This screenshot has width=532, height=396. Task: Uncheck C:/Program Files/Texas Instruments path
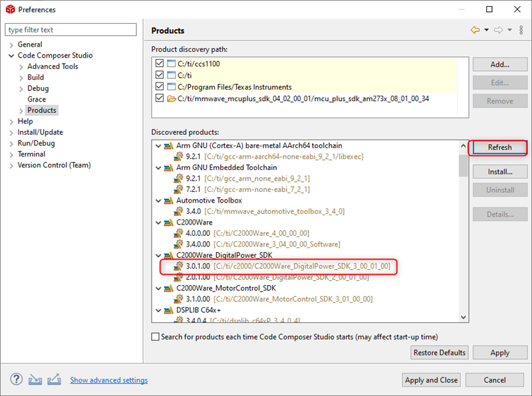[x=160, y=86]
